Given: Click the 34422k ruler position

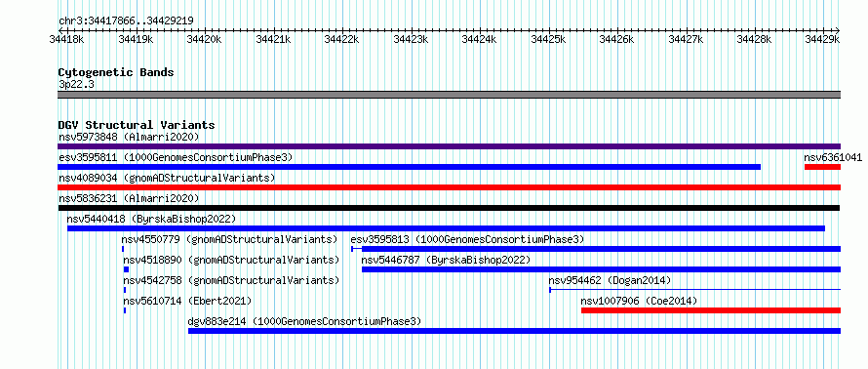Looking at the screenshot, I should (x=341, y=39).
